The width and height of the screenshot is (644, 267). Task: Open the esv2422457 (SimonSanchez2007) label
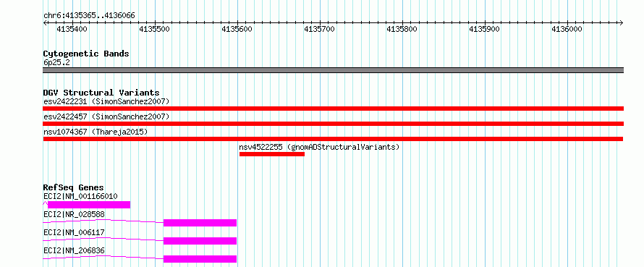point(106,116)
